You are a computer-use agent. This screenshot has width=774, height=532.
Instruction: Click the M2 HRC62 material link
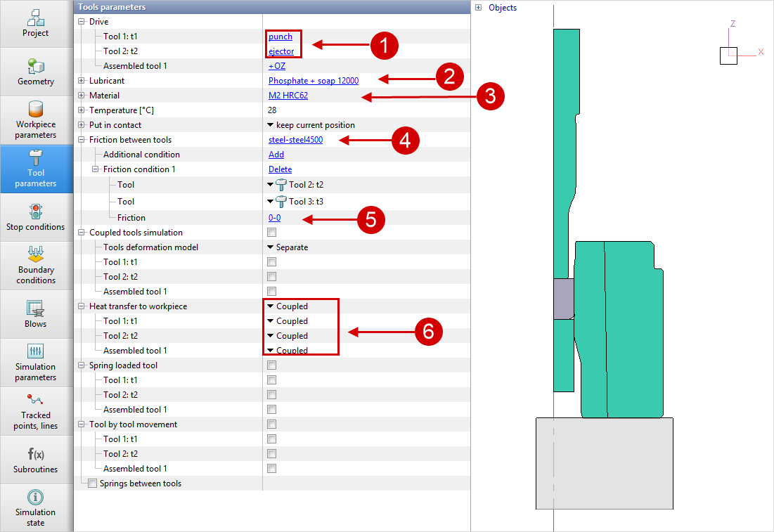(288, 96)
